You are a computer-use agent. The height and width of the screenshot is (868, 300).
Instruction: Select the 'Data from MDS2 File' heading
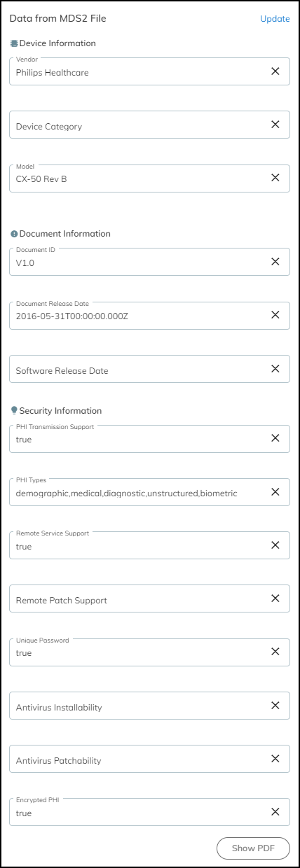coord(57,18)
